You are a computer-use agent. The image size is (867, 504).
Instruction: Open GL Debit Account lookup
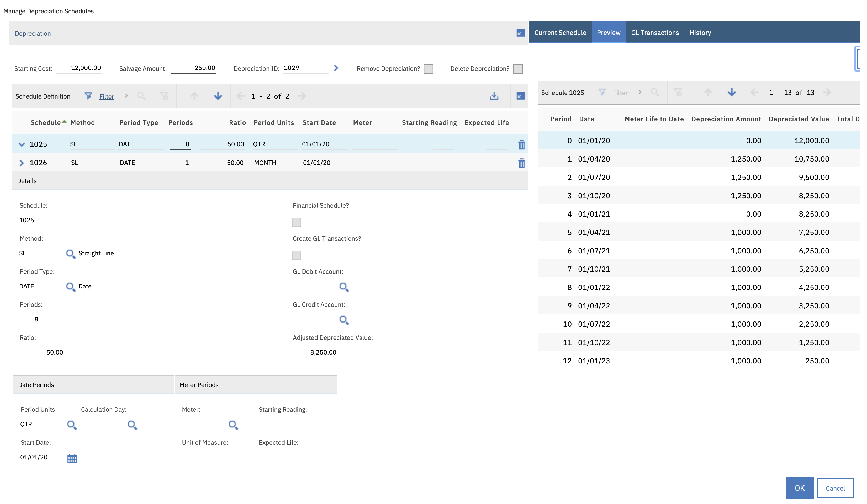pos(344,287)
